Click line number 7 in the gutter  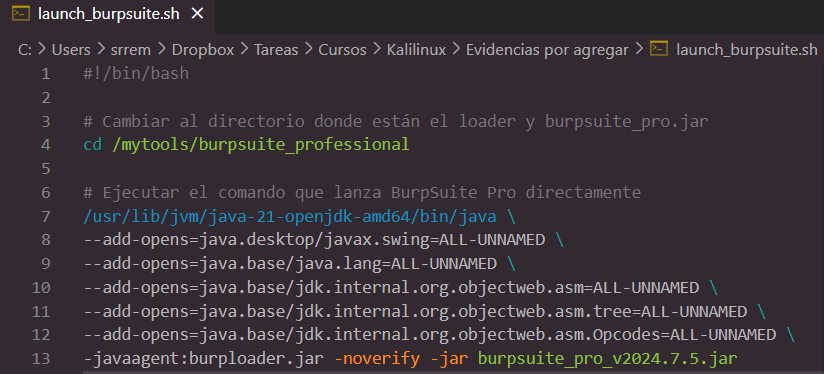[x=45, y=216]
